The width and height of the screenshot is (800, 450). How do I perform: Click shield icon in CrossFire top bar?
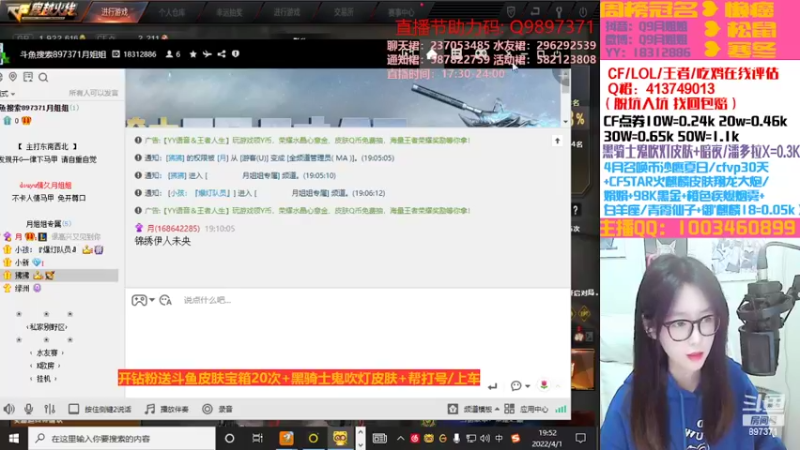click(511, 11)
